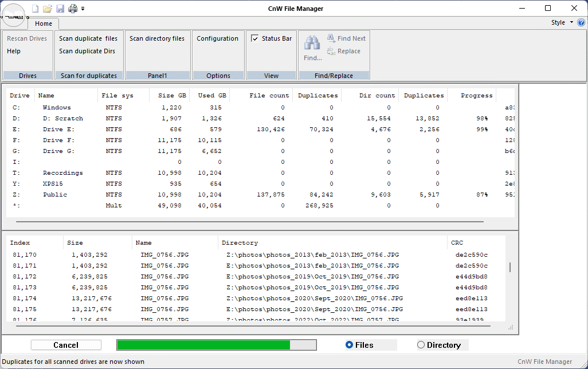
Task: Select duplicate entry with index 81,170
Action: pyautogui.click(x=256, y=255)
